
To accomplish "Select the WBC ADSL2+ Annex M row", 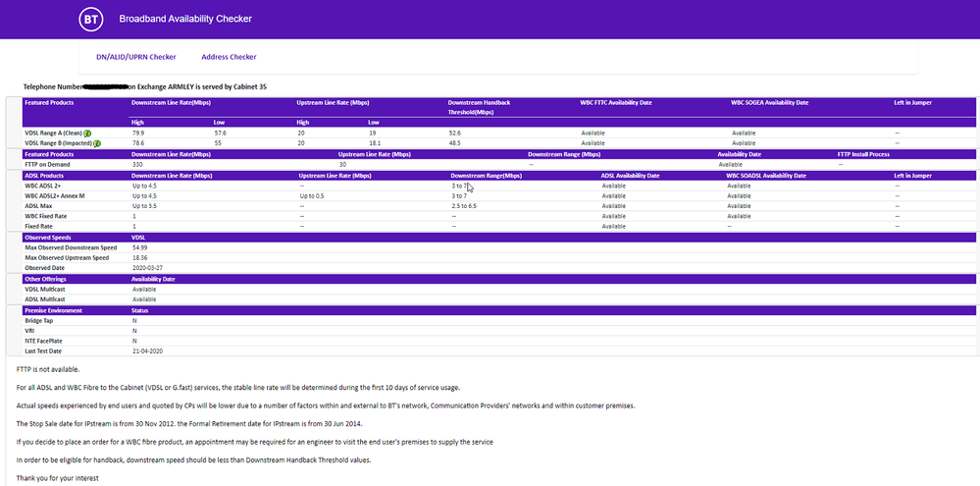I will click(55, 195).
